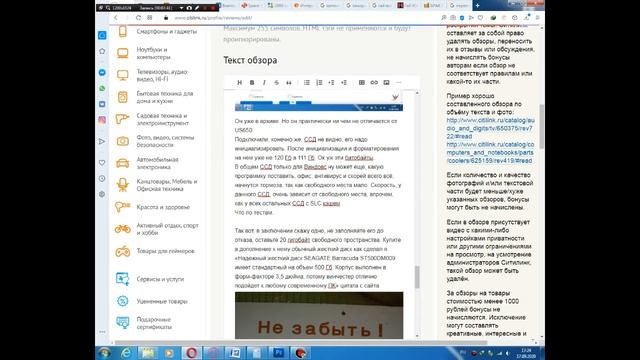Open Бытовая техника для дома и кухни

coord(165,97)
